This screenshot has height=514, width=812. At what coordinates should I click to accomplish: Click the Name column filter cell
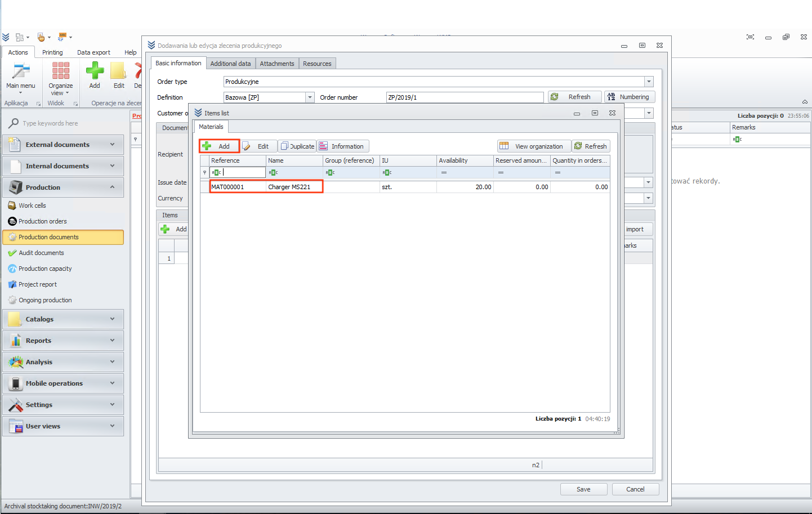(x=295, y=172)
